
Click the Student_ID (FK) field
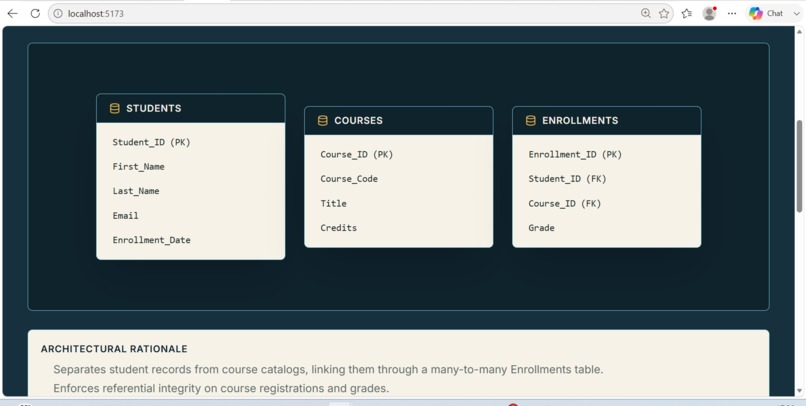567,179
